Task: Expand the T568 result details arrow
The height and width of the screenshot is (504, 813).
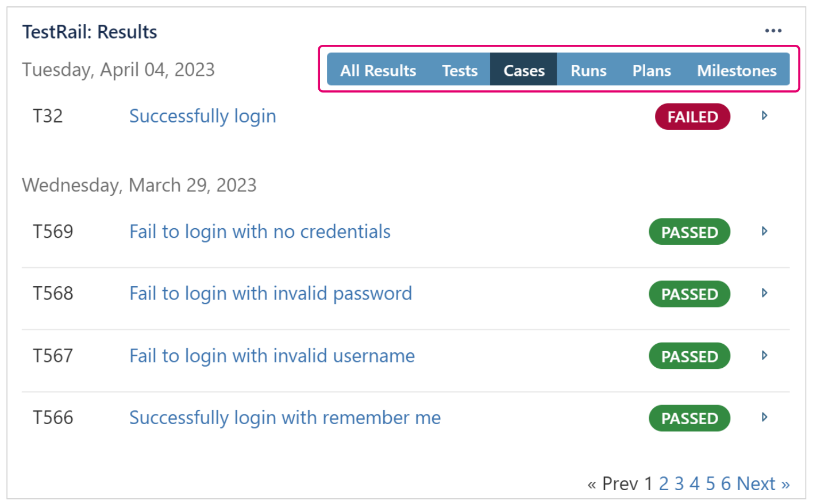Action: pyautogui.click(x=764, y=293)
